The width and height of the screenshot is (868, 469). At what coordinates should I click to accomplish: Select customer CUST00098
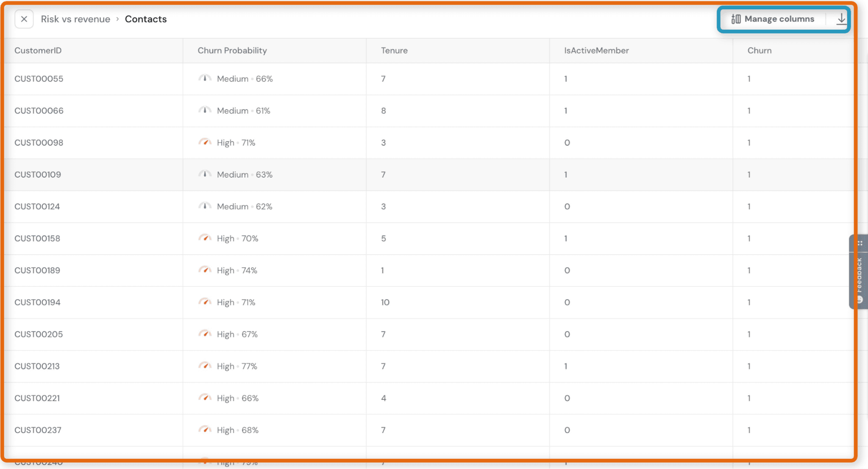coord(39,143)
